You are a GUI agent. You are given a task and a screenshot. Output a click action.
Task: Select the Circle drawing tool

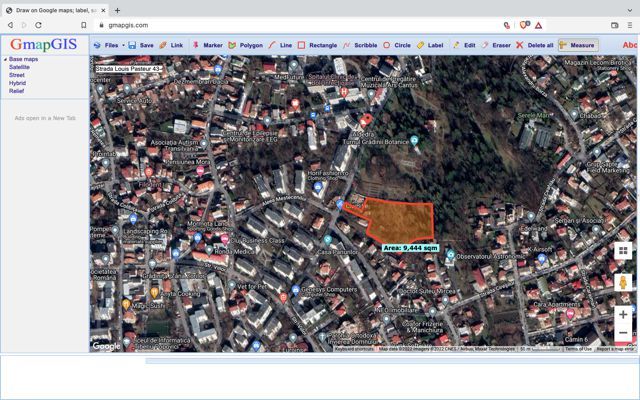pyautogui.click(x=397, y=45)
